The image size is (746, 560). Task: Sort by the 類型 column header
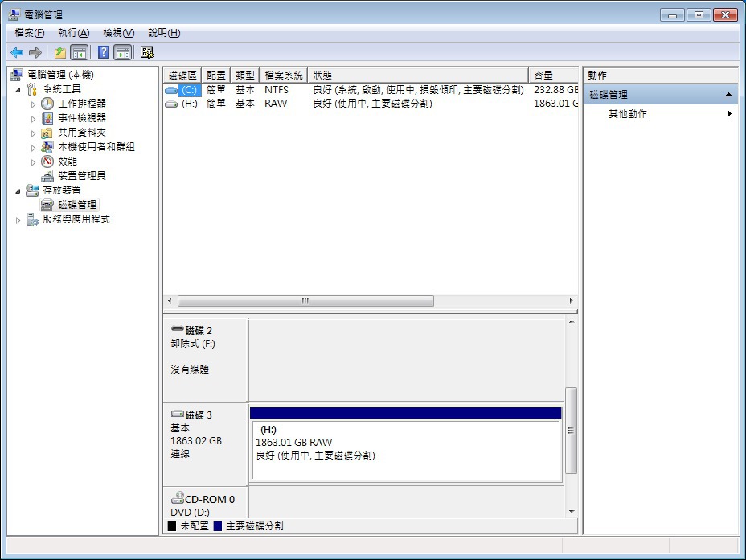(x=245, y=75)
